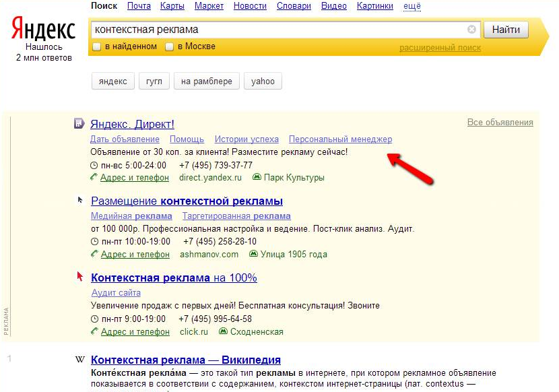
Task: Click the phone icon in the direct.yandex.ru ad
Action: [94, 177]
